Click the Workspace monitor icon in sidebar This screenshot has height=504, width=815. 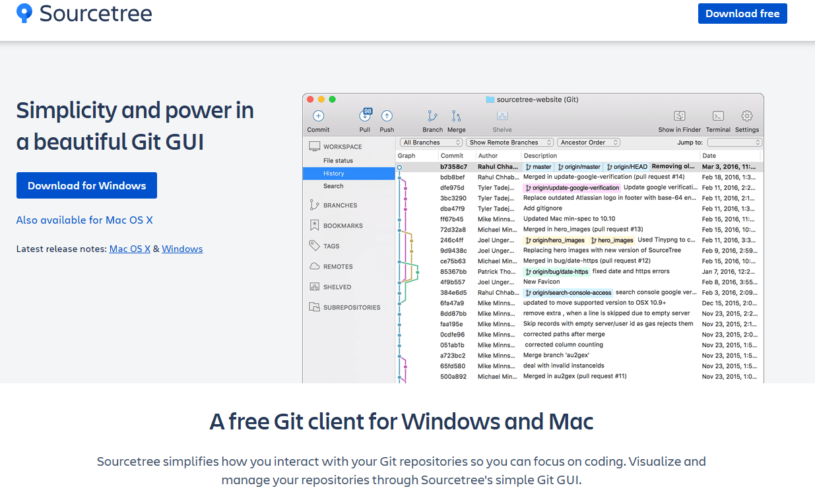[x=315, y=146]
